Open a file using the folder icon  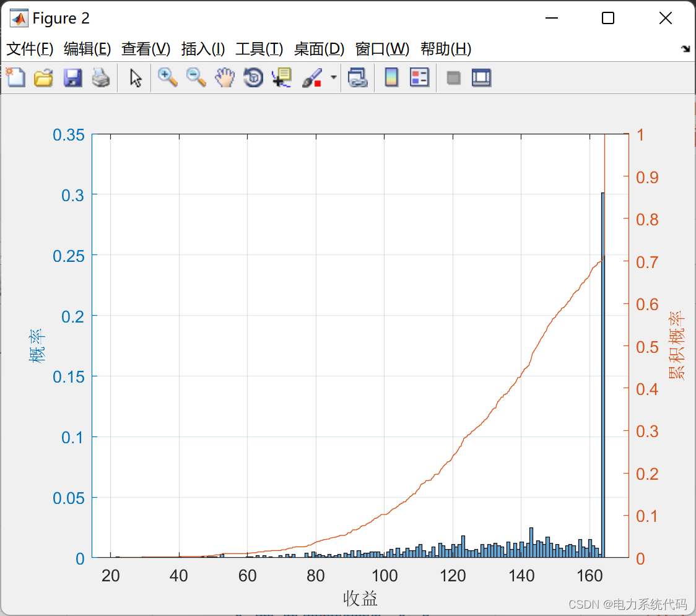[43, 77]
